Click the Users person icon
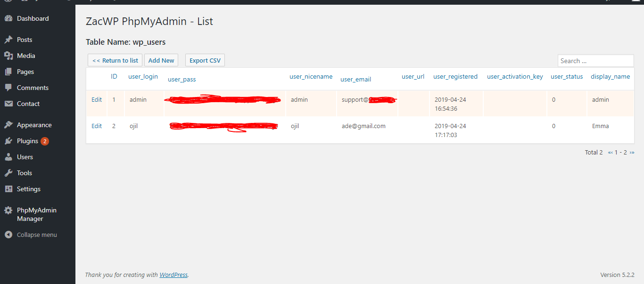644x284 pixels. click(x=8, y=157)
